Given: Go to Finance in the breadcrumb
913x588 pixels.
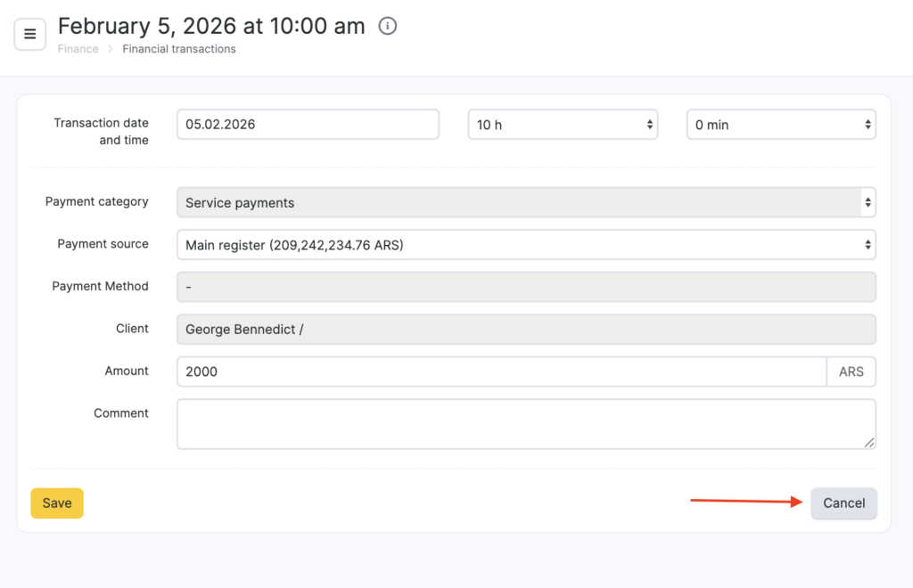Looking at the screenshot, I should click(78, 49).
